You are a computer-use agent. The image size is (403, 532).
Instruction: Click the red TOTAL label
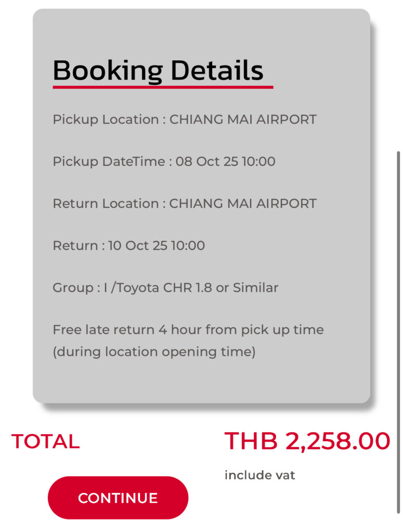(46, 442)
